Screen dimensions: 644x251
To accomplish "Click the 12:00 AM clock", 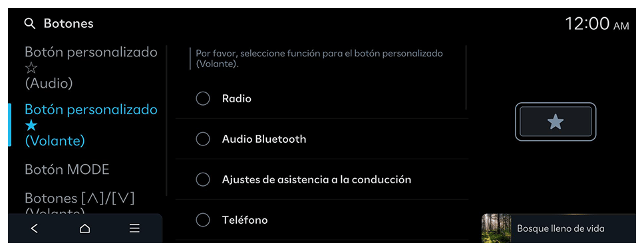I will [597, 24].
